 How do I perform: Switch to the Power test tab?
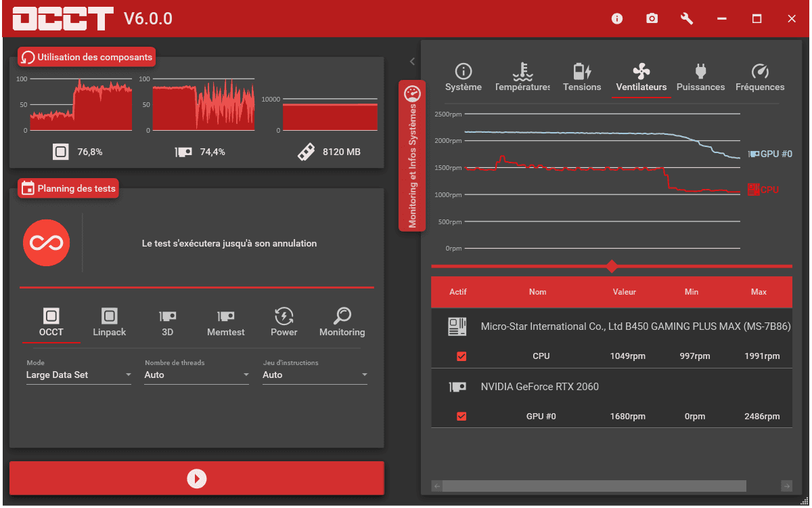[x=284, y=322]
